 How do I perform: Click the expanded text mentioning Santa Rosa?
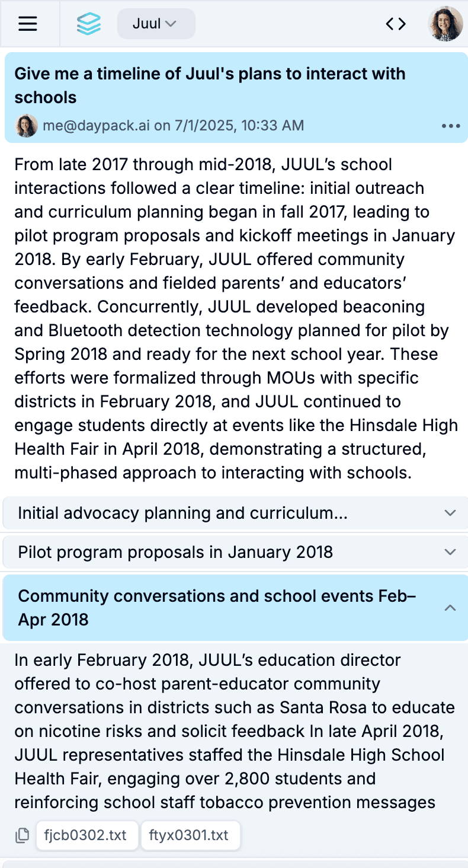235,731
